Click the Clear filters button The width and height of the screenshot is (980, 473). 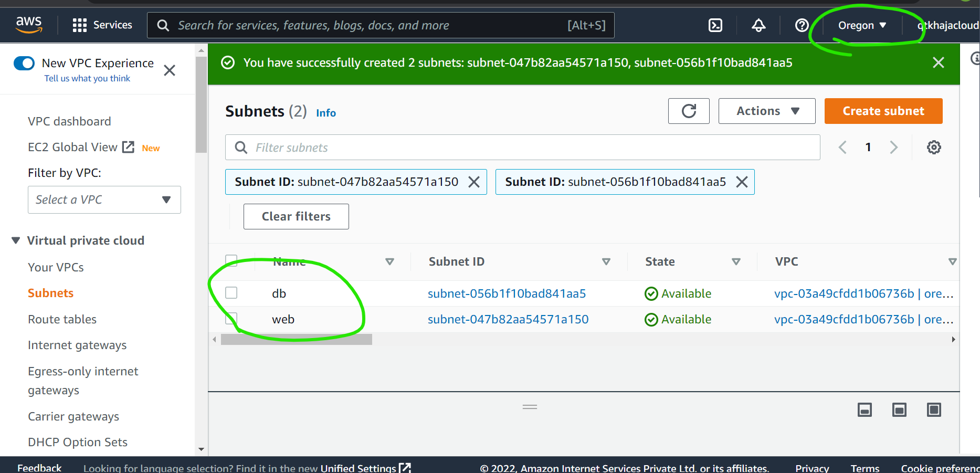(x=296, y=216)
